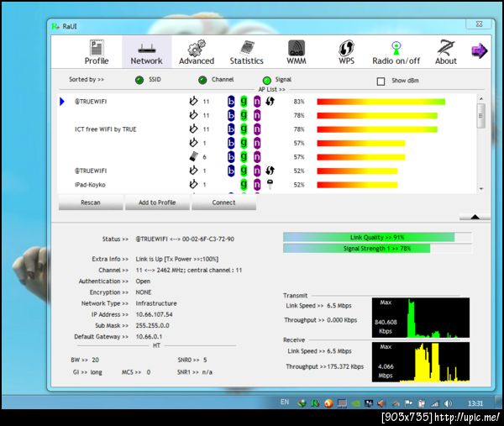The height and width of the screenshot is (426, 504).
Task: Open the Statistics icon
Action: (247, 48)
